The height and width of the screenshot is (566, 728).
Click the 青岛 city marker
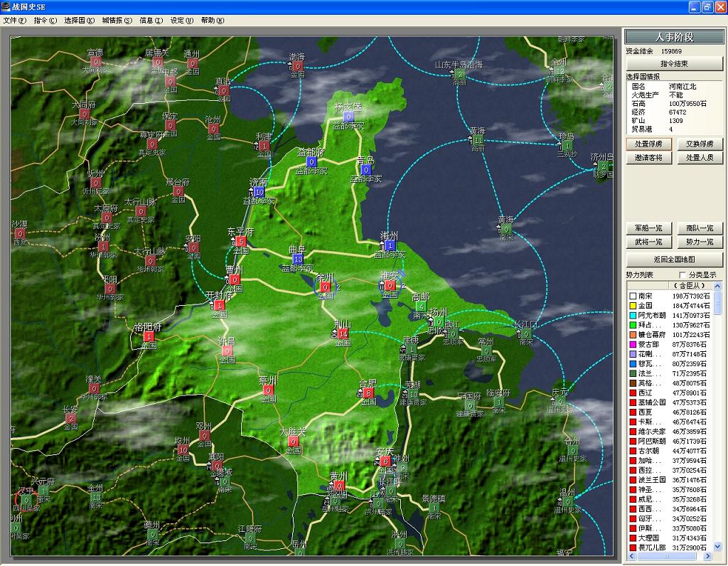[x=365, y=169]
